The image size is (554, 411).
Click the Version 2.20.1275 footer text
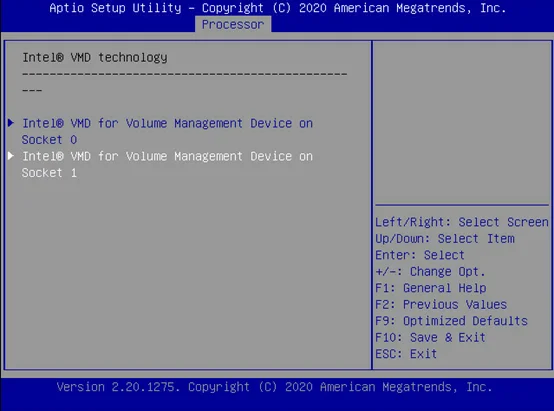pos(274,387)
